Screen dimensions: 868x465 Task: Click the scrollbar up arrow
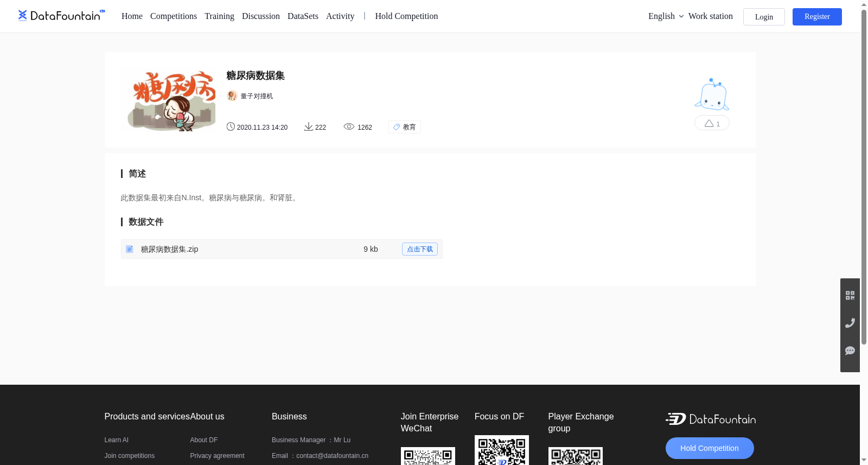tap(864, 4)
